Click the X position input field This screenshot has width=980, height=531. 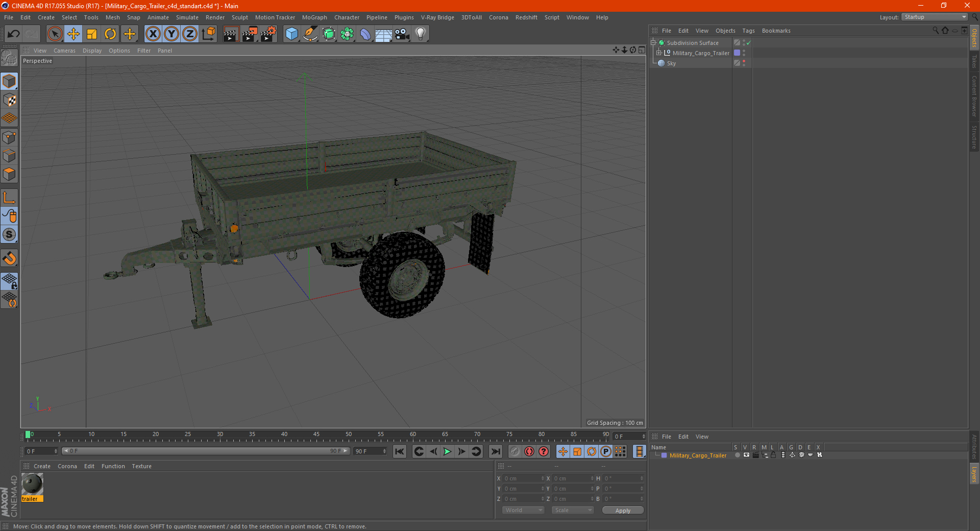[x=522, y=478]
